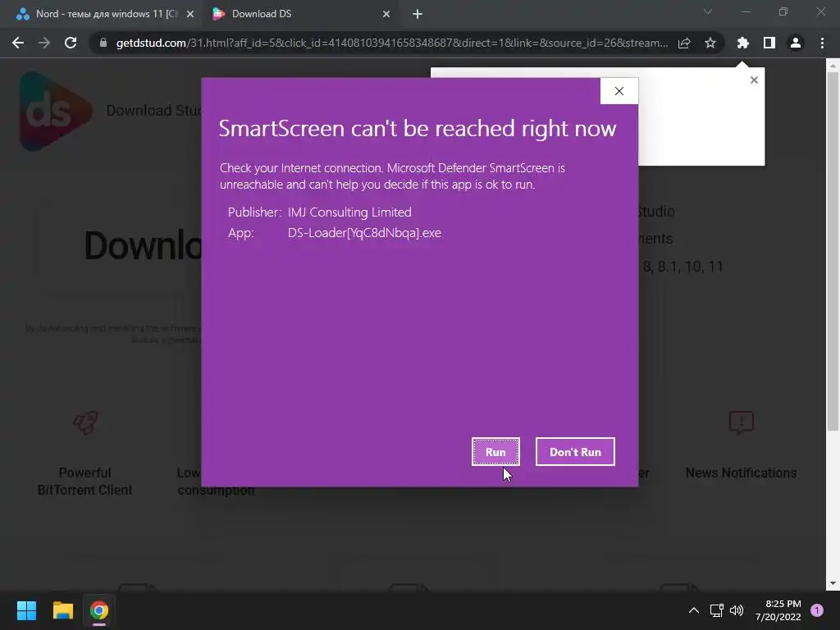
Task: Click the Download Studio ds logo
Action: click(56, 112)
